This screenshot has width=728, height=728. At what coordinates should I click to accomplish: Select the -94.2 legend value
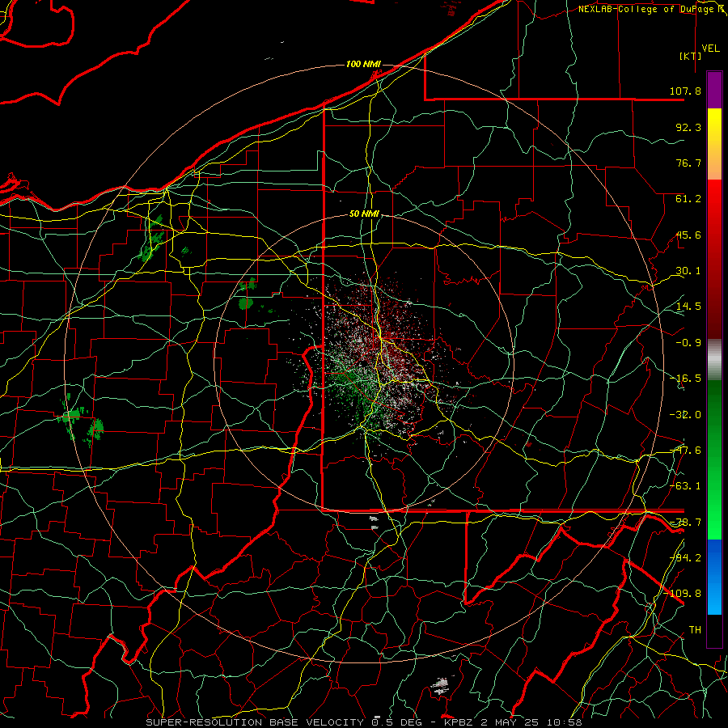[x=685, y=558]
